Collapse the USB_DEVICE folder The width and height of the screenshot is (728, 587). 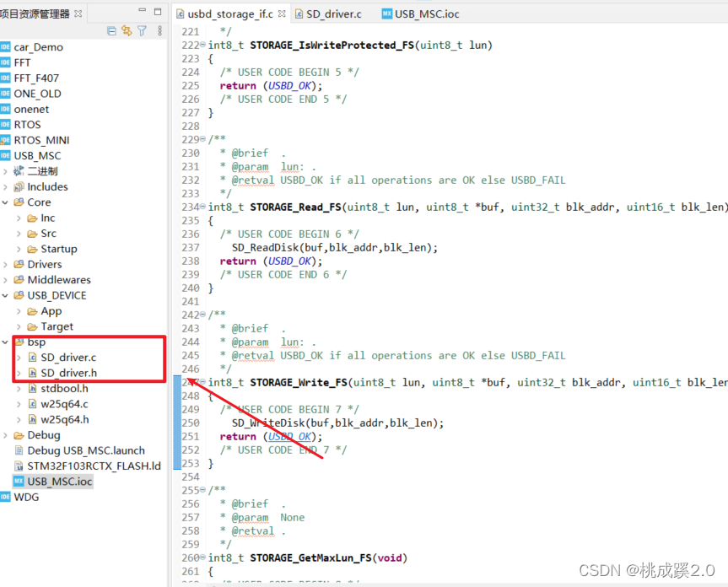[x=5, y=295]
